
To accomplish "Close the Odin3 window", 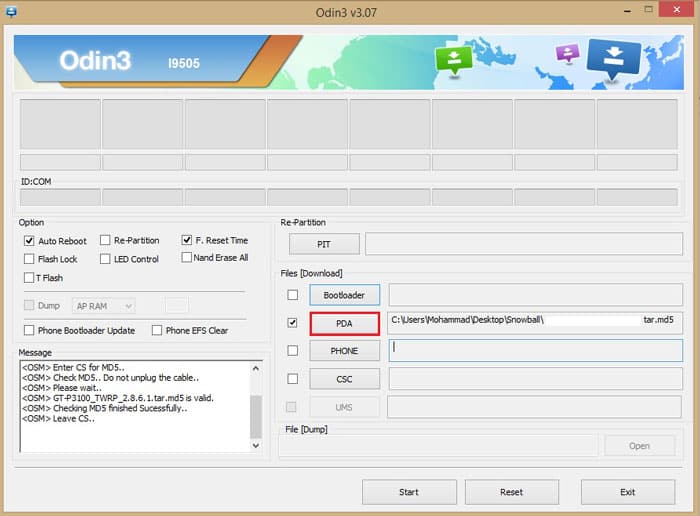I will point(676,9).
